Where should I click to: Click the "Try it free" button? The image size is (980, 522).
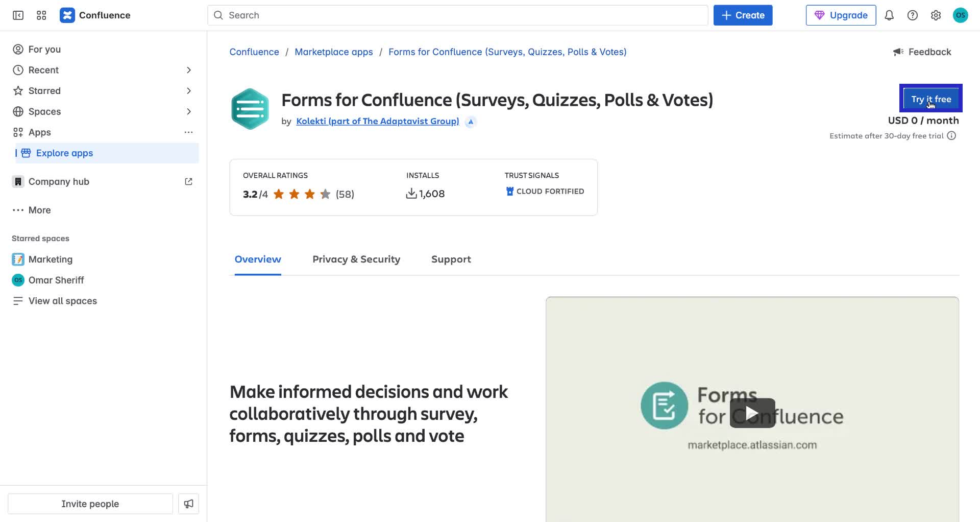(931, 98)
